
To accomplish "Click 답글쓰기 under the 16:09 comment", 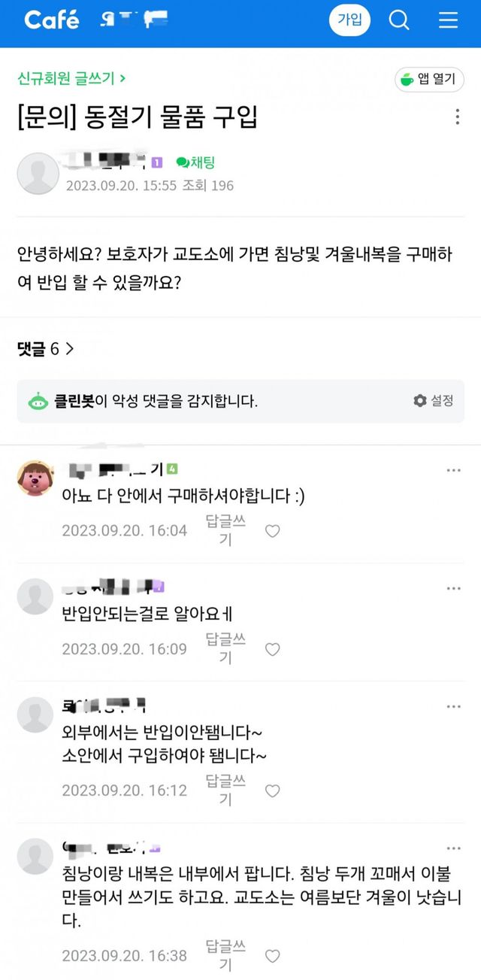I will (225, 648).
